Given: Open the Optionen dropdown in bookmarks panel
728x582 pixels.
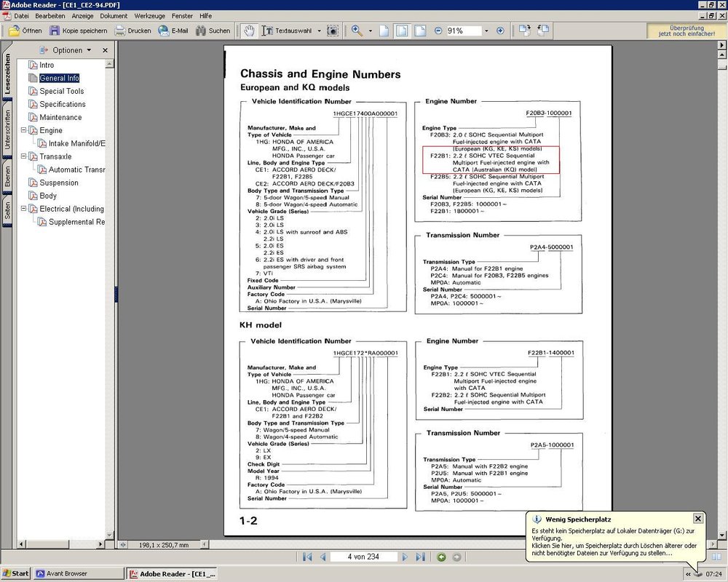Looking at the screenshot, I should 66,50.
